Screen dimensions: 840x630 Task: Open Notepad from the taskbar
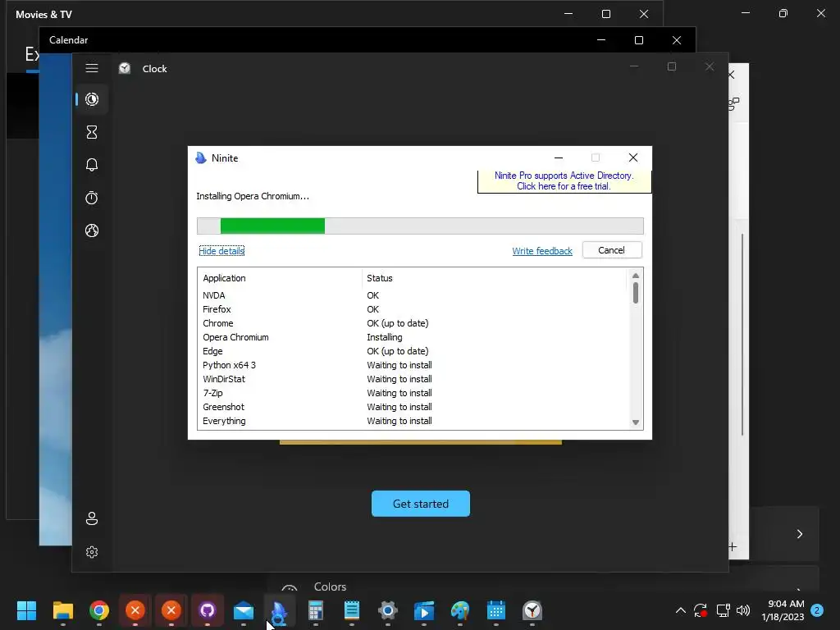(x=351, y=610)
